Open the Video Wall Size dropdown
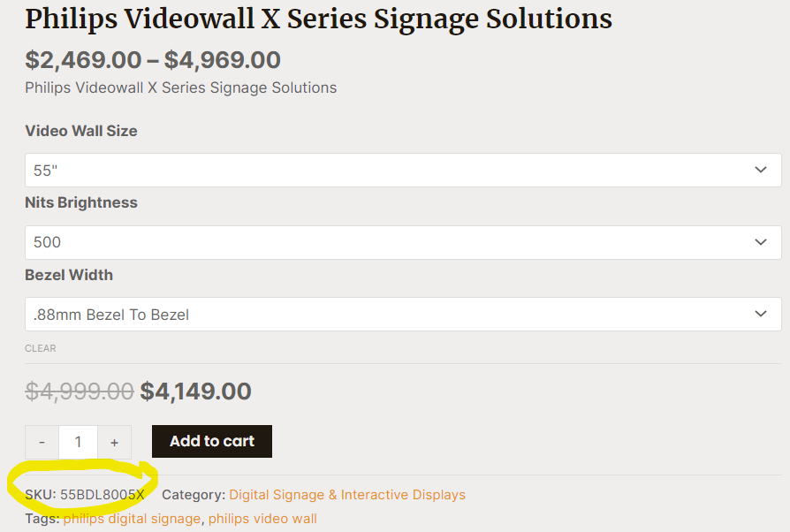Screen dimensions: 790x532 (x=403, y=170)
